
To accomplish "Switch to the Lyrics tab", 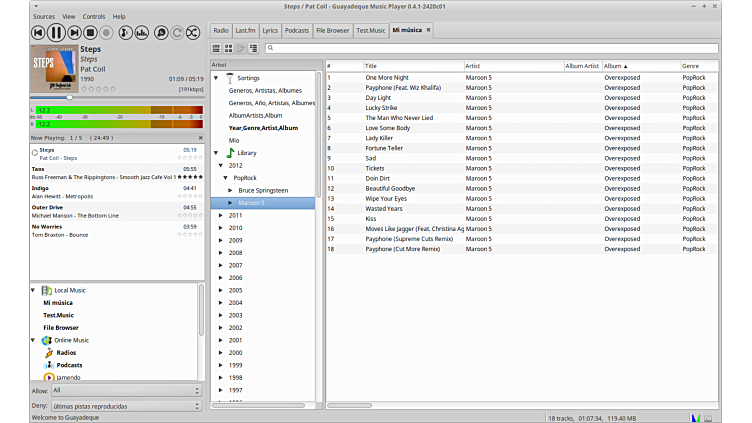I will [270, 31].
